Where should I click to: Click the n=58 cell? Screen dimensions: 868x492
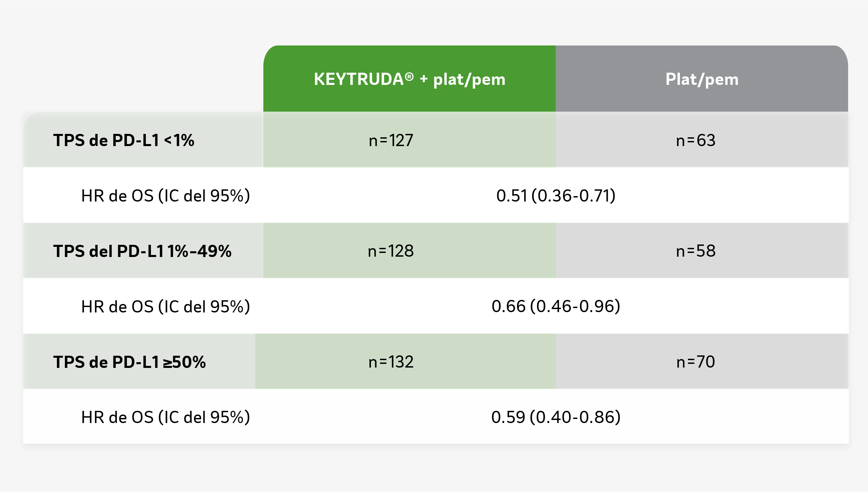(x=696, y=251)
